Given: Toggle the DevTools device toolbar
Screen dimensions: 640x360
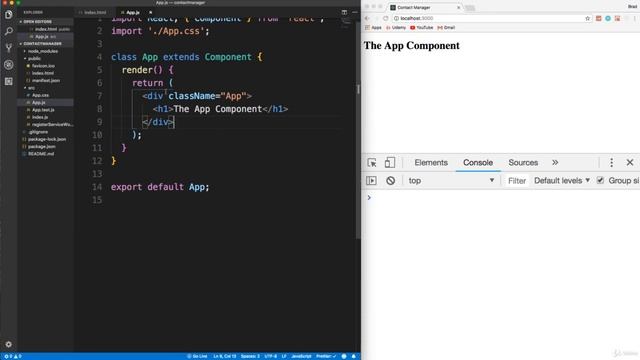Looking at the screenshot, I should [390, 162].
